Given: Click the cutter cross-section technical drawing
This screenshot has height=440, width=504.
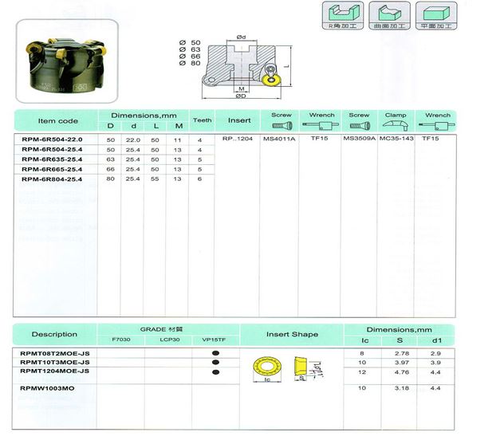Looking at the screenshot, I should (x=242, y=67).
